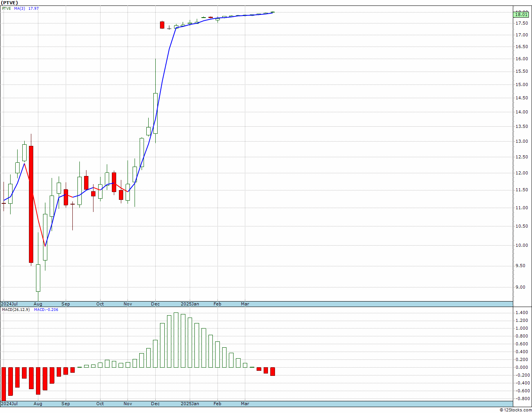This screenshot has width=532, height=413.
Task: Select 16.50 on the price axis
Action: [x=522, y=47]
